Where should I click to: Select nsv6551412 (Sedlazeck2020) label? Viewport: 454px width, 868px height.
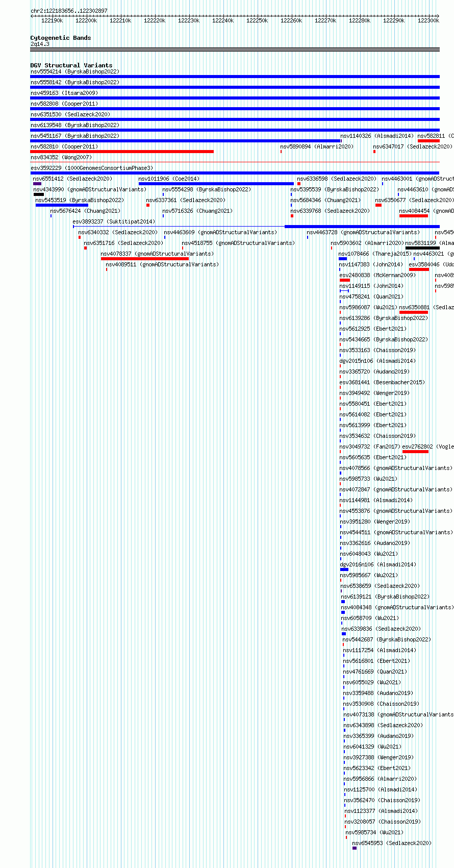tap(73, 179)
